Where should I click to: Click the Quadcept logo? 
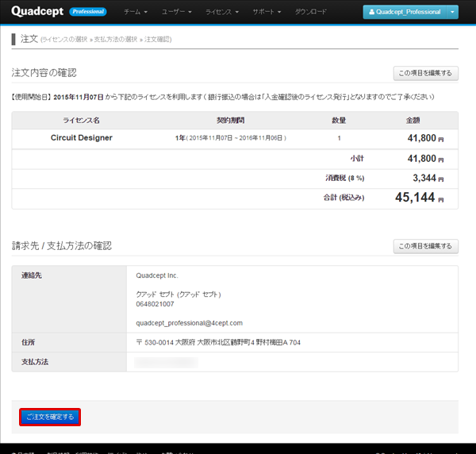(x=37, y=12)
